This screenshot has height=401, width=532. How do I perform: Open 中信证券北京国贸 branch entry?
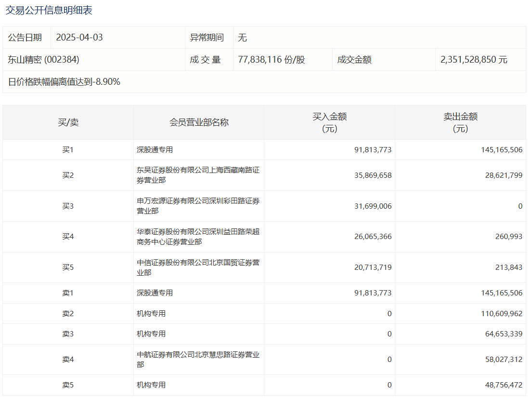coord(198,267)
